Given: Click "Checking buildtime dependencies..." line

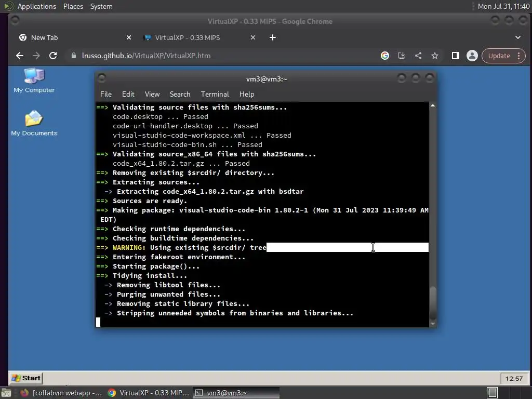Looking at the screenshot, I should pos(183,238).
